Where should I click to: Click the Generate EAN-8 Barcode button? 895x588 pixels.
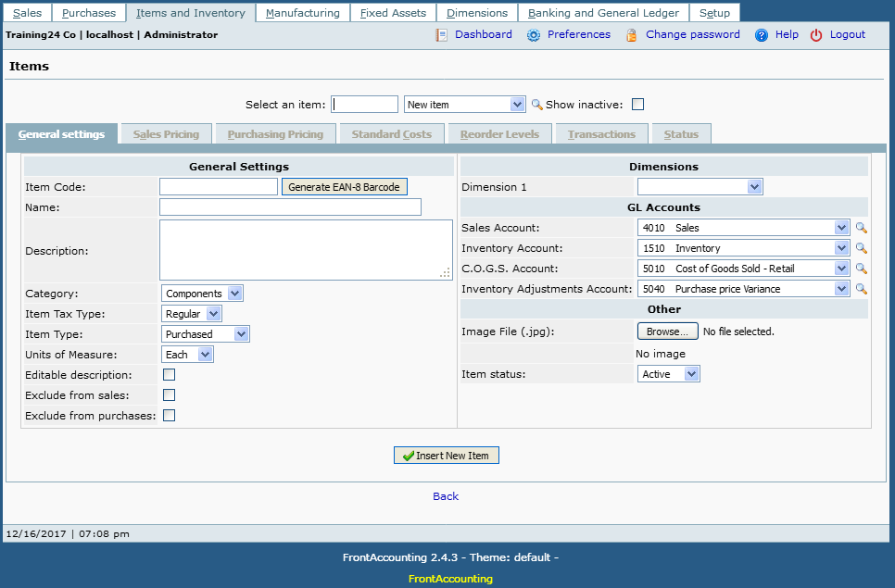pyautogui.click(x=344, y=187)
